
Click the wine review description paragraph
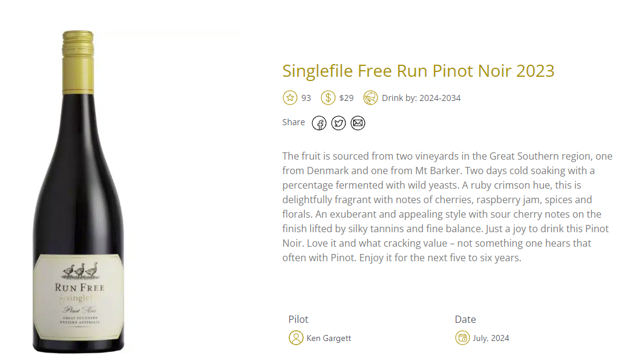pyautogui.click(x=447, y=207)
